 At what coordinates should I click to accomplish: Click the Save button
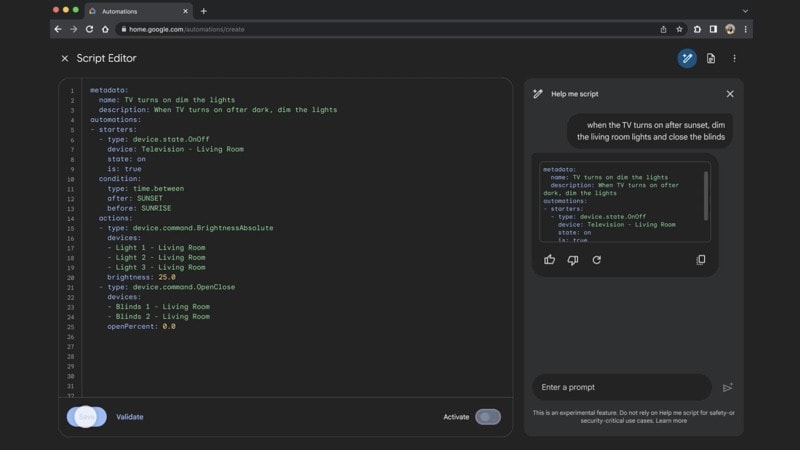point(86,417)
